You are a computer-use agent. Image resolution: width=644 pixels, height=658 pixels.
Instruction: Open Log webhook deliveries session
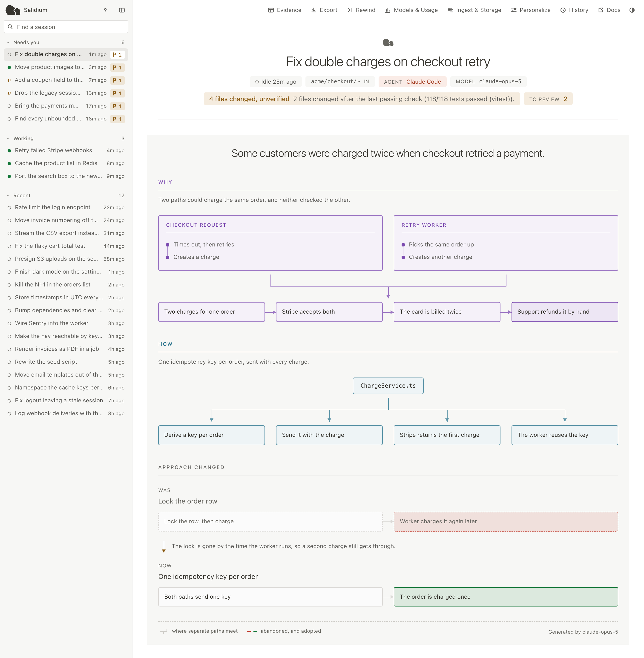(x=66, y=413)
